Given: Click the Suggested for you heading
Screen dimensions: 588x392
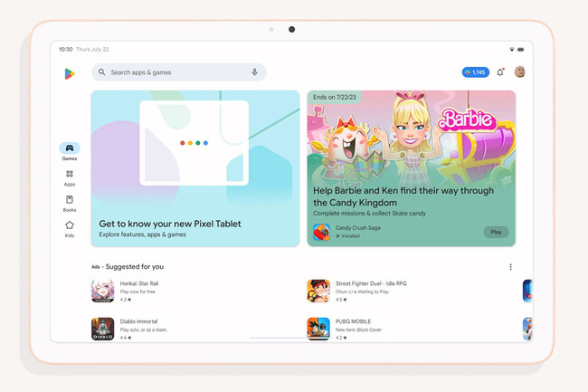Looking at the screenshot, I should (x=135, y=266).
